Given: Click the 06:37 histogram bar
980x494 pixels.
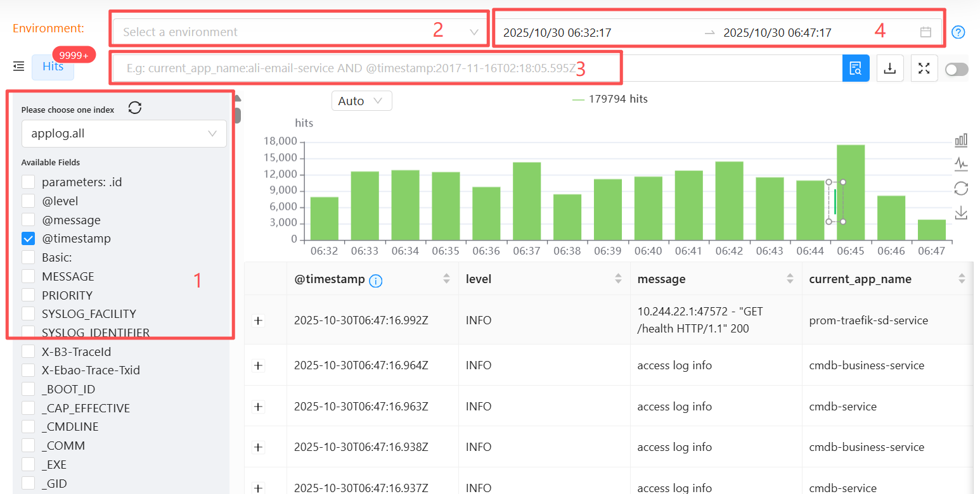Looking at the screenshot, I should point(527,201).
